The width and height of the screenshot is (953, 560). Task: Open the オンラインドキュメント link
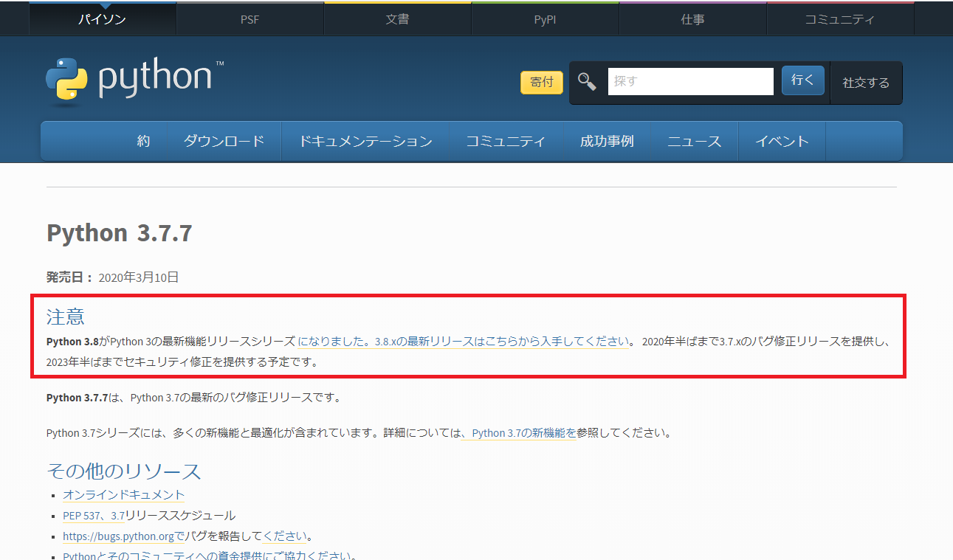[x=123, y=494]
